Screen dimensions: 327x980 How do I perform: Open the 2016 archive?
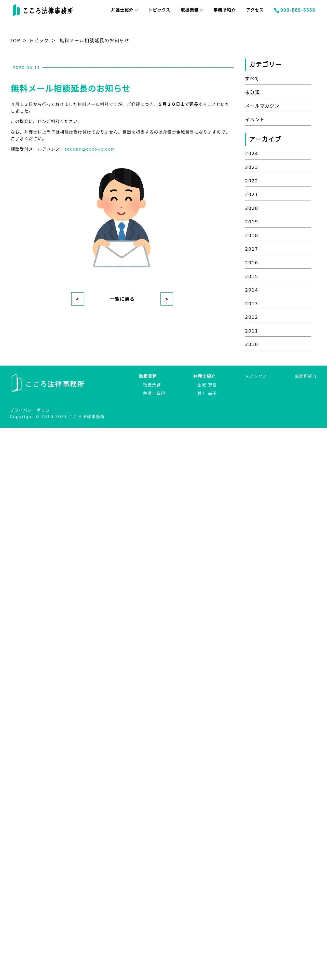point(278,263)
